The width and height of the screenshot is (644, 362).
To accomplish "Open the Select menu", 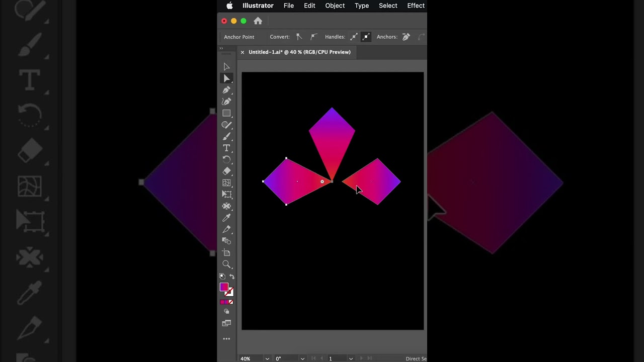I will [388, 6].
